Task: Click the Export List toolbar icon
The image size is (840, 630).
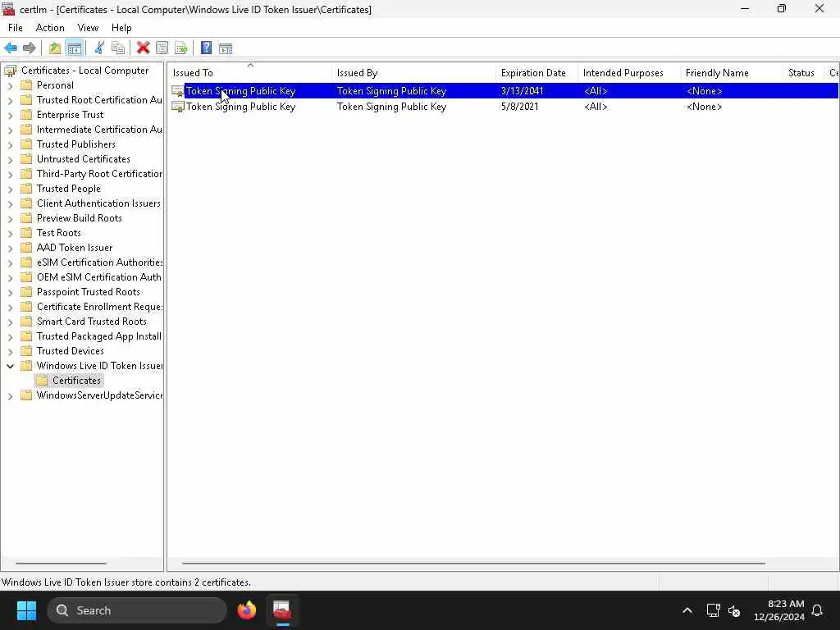Action: point(181,48)
